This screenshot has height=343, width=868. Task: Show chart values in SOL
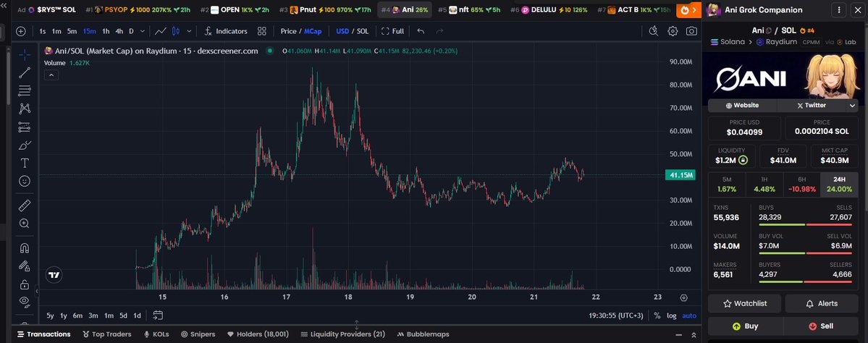point(363,31)
